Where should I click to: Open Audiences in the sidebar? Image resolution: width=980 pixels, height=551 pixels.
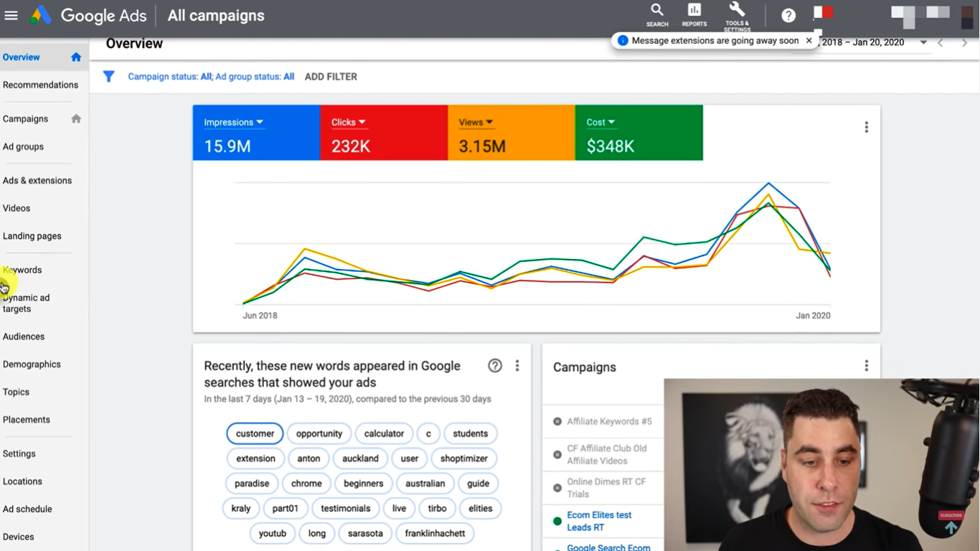click(x=24, y=336)
